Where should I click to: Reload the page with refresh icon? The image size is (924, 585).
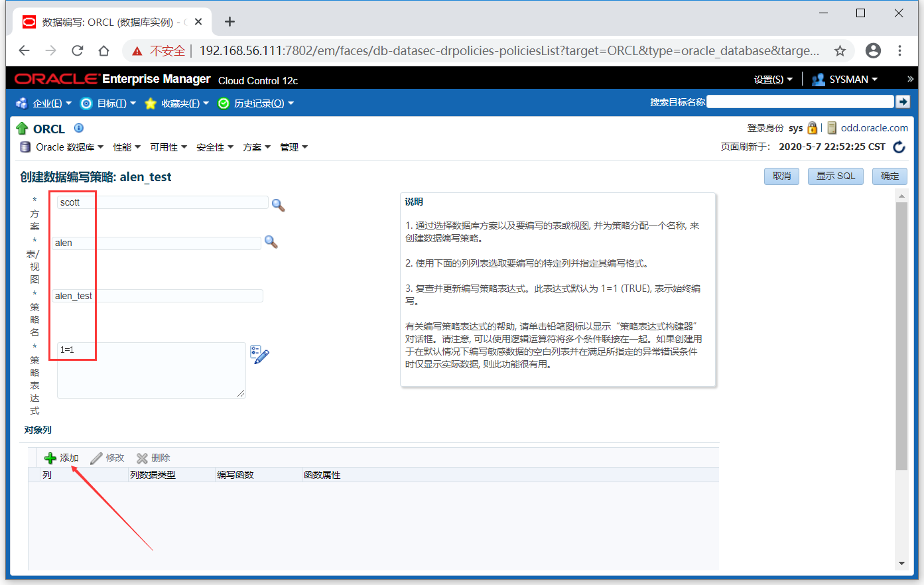[x=78, y=50]
